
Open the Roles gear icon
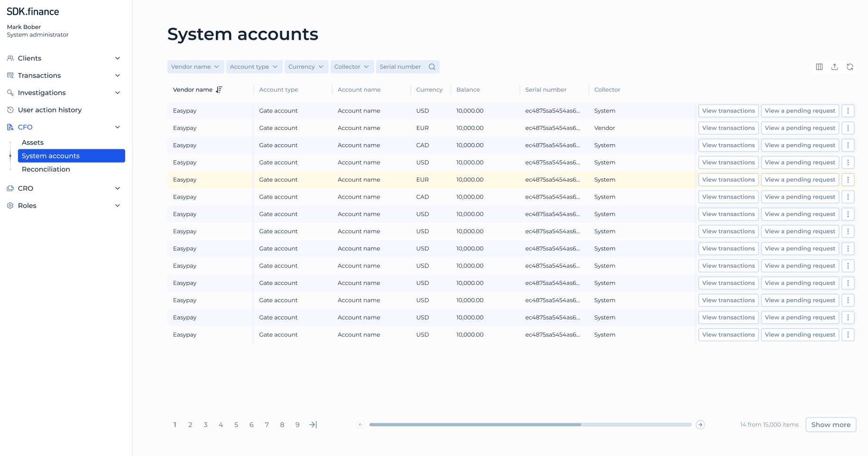coord(9,205)
